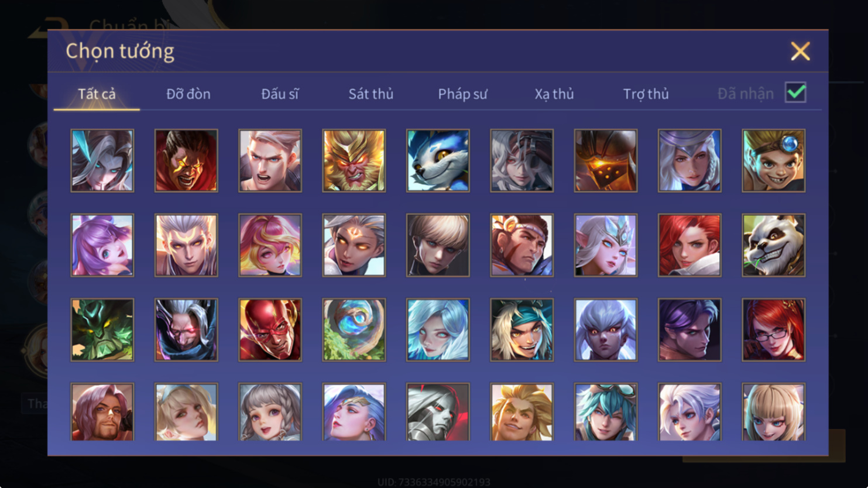Open the Đấu sĩ tab
This screenshot has width=868, height=488.
pyautogui.click(x=280, y=94)
